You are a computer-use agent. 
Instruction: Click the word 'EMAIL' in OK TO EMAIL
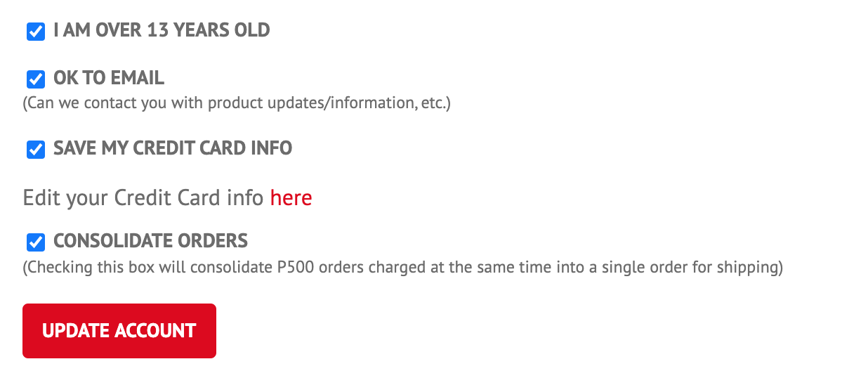tap(136, 77)
